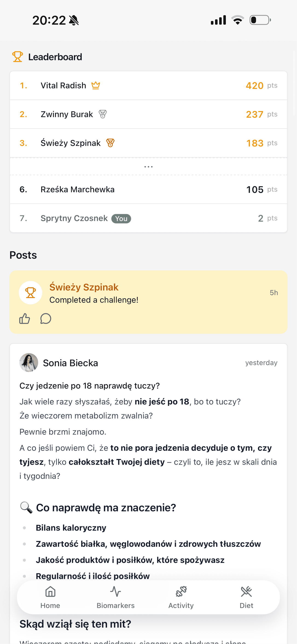Tap the Sonia Biecka author name
Viewport: 297px width, 644px height.
pos(70,363)
